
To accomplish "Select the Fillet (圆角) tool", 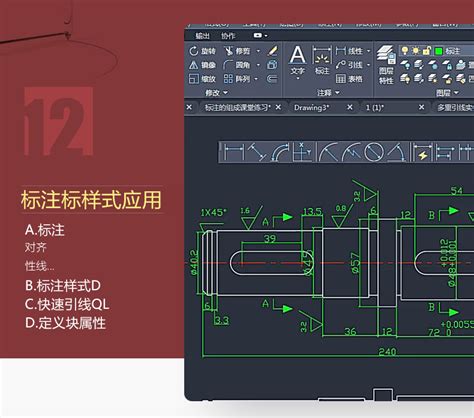I will pos(237,65).
